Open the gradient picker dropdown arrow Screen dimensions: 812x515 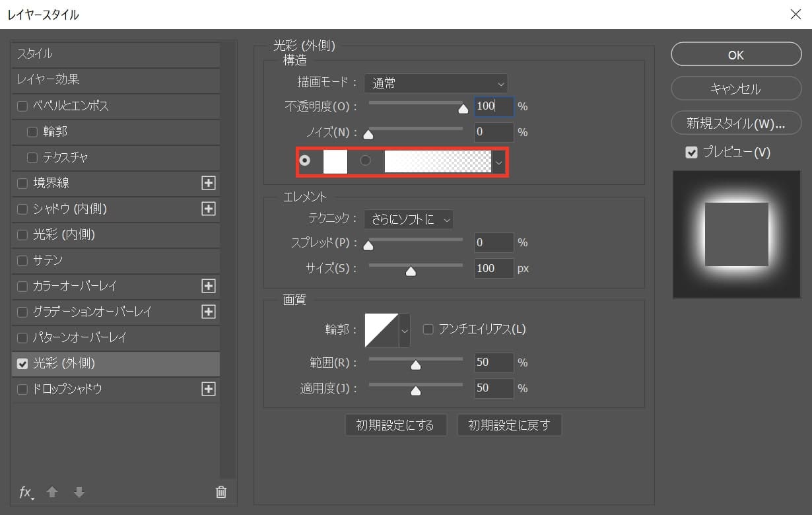point(499,162)
